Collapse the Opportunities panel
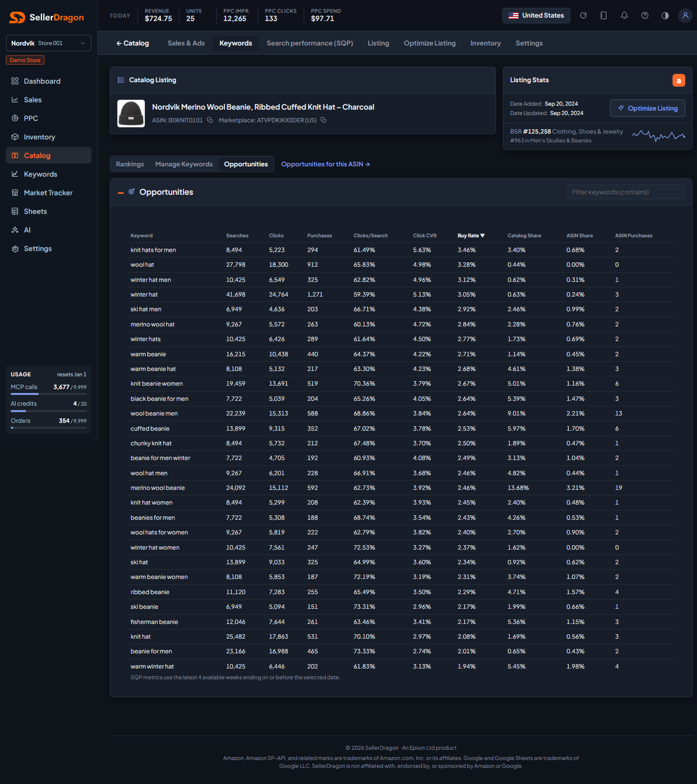 [x=121, y=193]
